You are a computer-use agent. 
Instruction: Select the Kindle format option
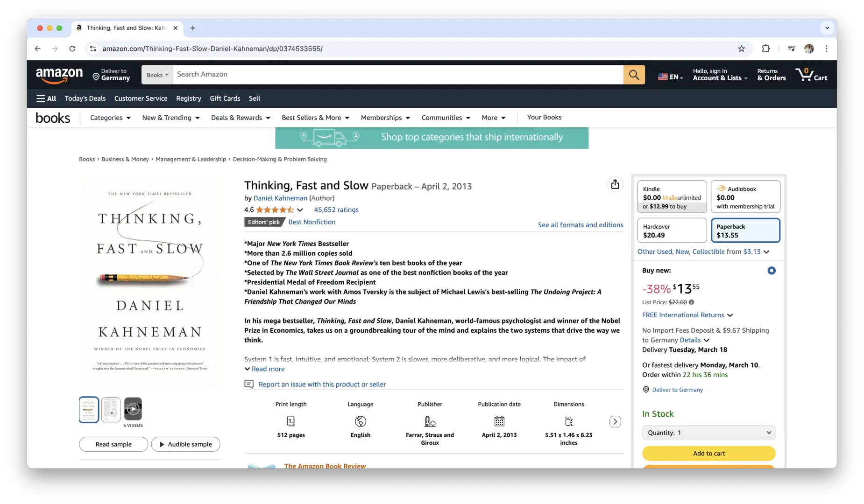point(672,197)
